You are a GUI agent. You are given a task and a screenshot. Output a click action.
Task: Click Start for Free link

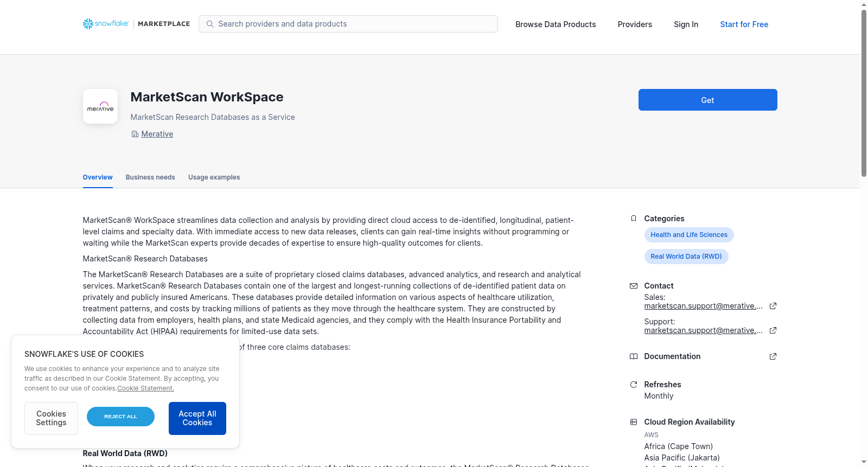click(x=744, y=24)
